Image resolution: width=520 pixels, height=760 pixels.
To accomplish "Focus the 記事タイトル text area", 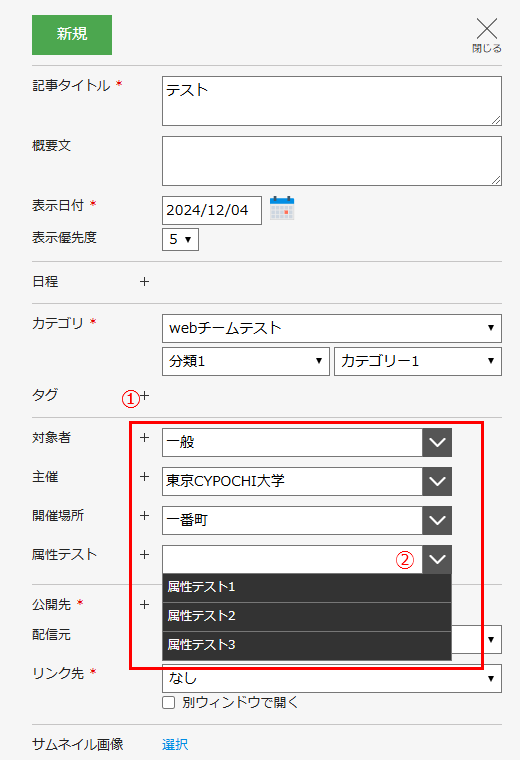I will click(x=331, y=101).
